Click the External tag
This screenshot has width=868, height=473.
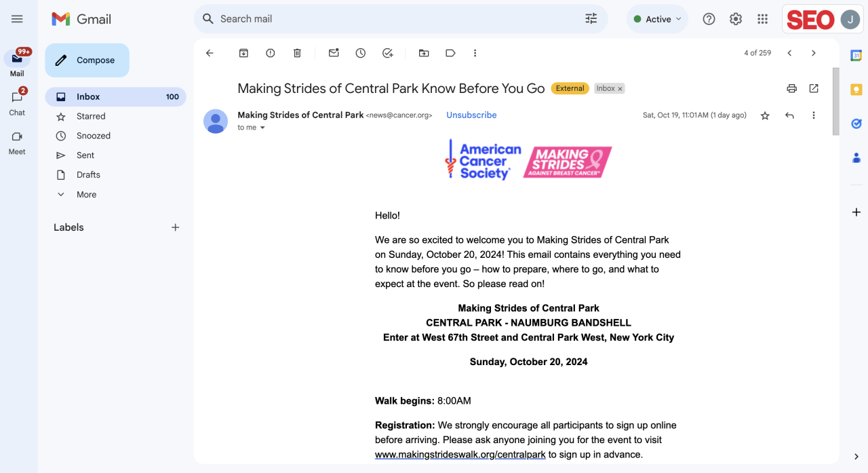tap(570, 88)
